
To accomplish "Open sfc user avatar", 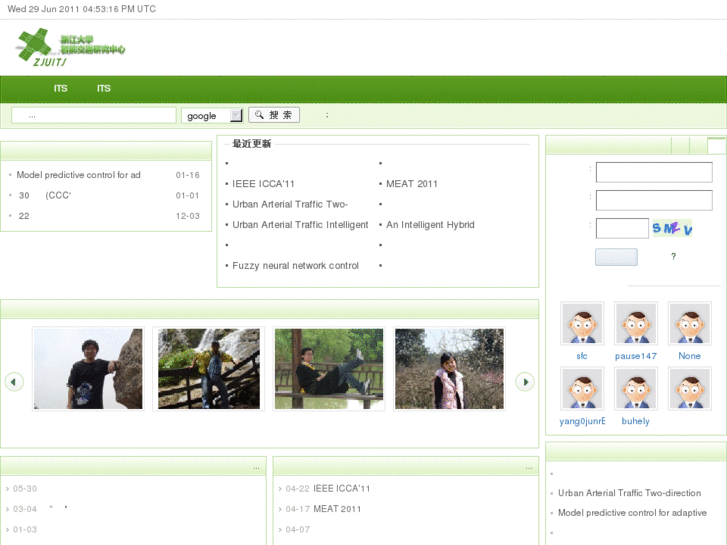I will (582, 323).
